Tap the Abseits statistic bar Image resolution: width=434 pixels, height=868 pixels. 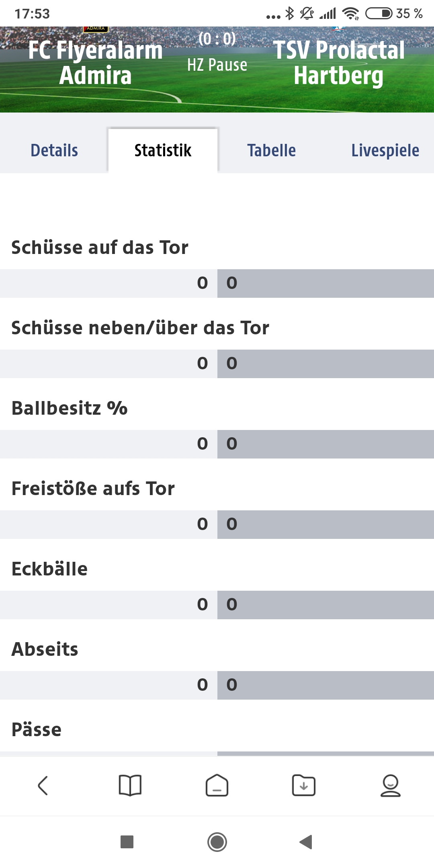click(217, 685)
